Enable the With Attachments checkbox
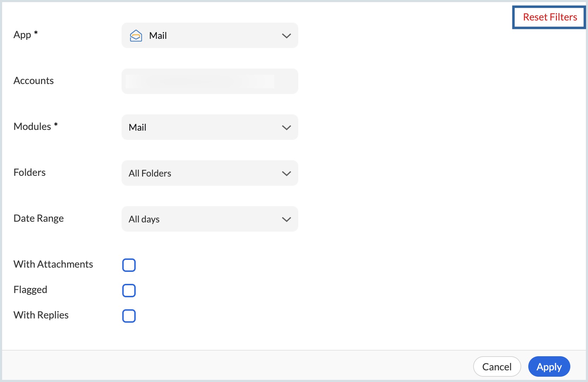The height and width of the screenshot is (382, 588). pyautogui.click(x=129, y=265)
